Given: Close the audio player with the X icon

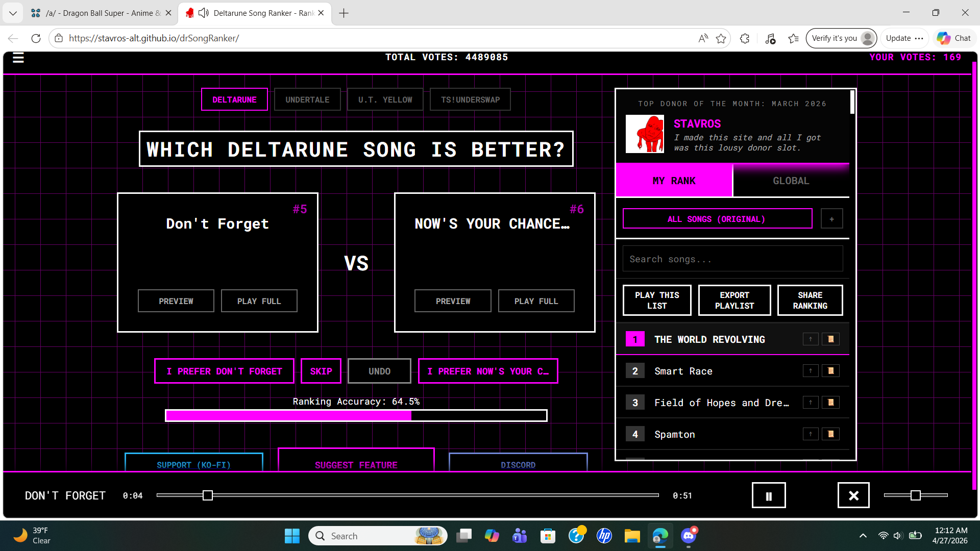Looking at the screenshot, I should (853, 495).
